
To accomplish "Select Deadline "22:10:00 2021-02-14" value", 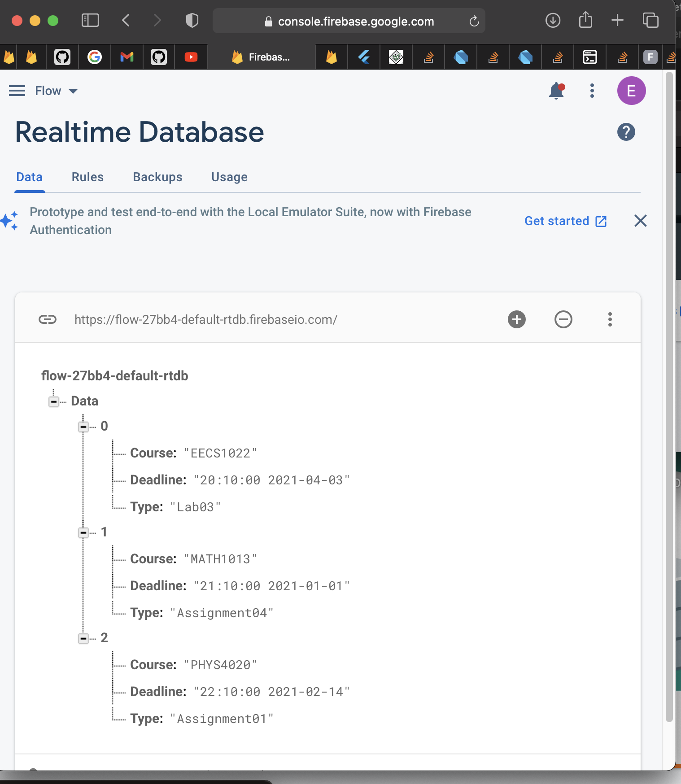I will pyautogui.click(x=271, y=692).
